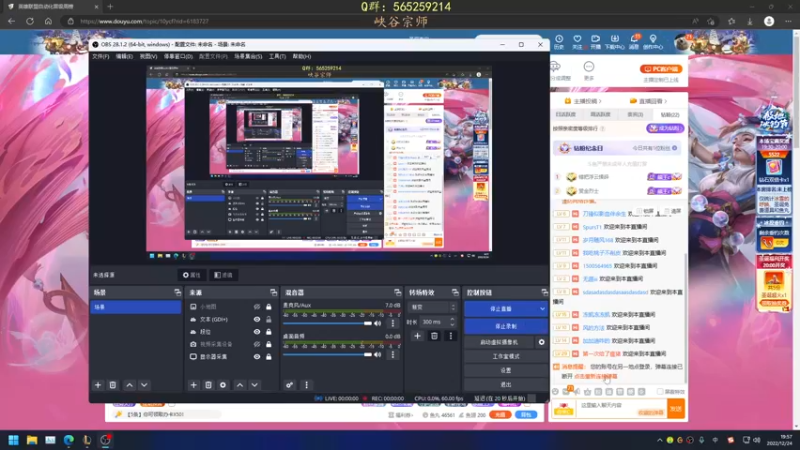Open the PC客户端 download button

pyautogui.click(x=661, y=69)
